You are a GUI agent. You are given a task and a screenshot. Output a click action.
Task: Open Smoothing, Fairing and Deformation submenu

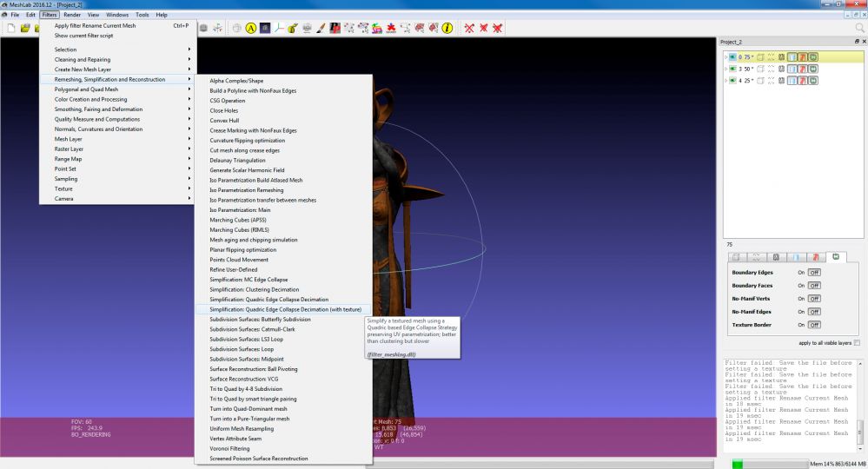tap(117, 109)
